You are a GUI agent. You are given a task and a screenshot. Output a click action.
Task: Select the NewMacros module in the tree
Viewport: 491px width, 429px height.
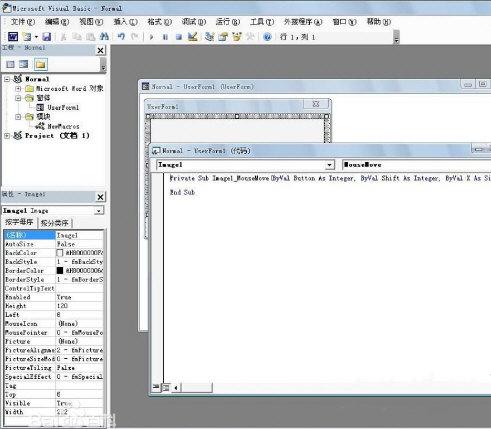(63, 126)
